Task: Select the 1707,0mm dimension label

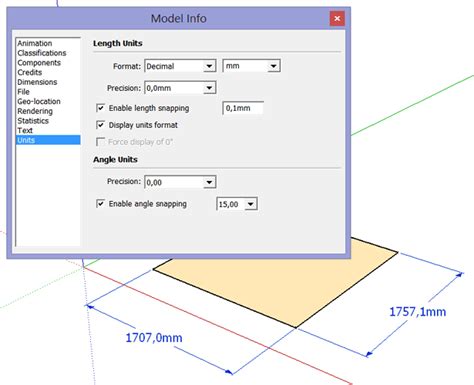Action: pyautogui.click(x=154, y=338)
